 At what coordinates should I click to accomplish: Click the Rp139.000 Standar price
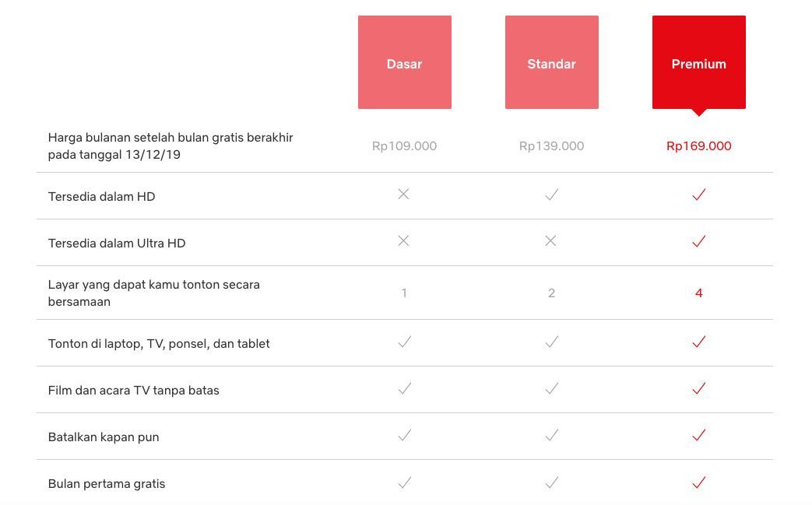click(x=551, y=146)
